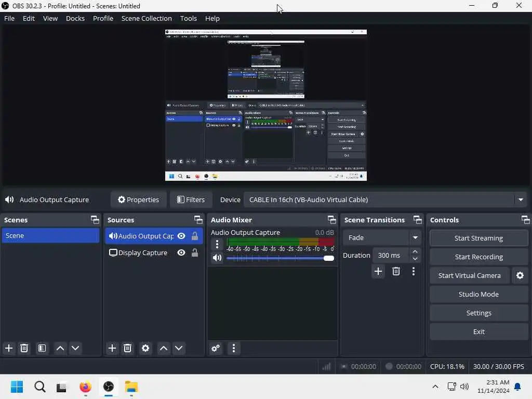Hide Display Capture source eye
The height and width of the screenshot is (399, 532).
tap(181, 253)
